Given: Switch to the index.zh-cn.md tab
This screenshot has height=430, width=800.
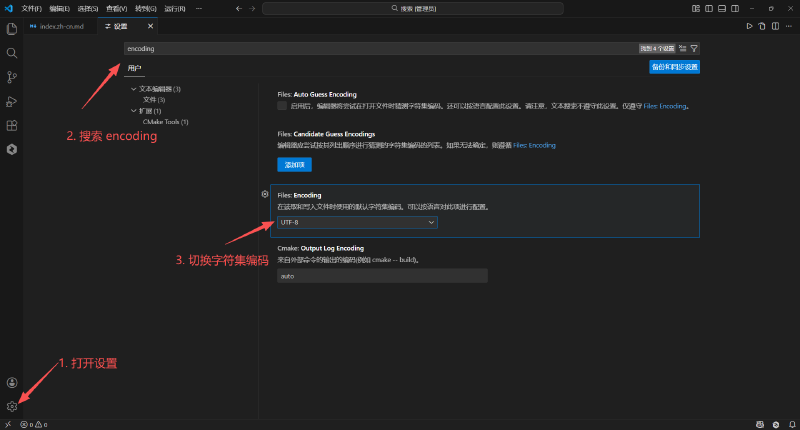Looking at the screenshot, I should click(61, 26).
